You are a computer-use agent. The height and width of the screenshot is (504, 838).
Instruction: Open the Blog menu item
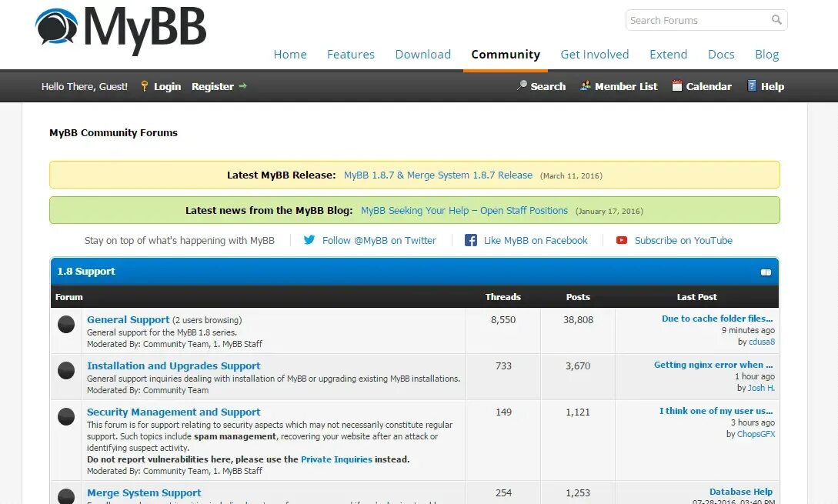[767, 54]
